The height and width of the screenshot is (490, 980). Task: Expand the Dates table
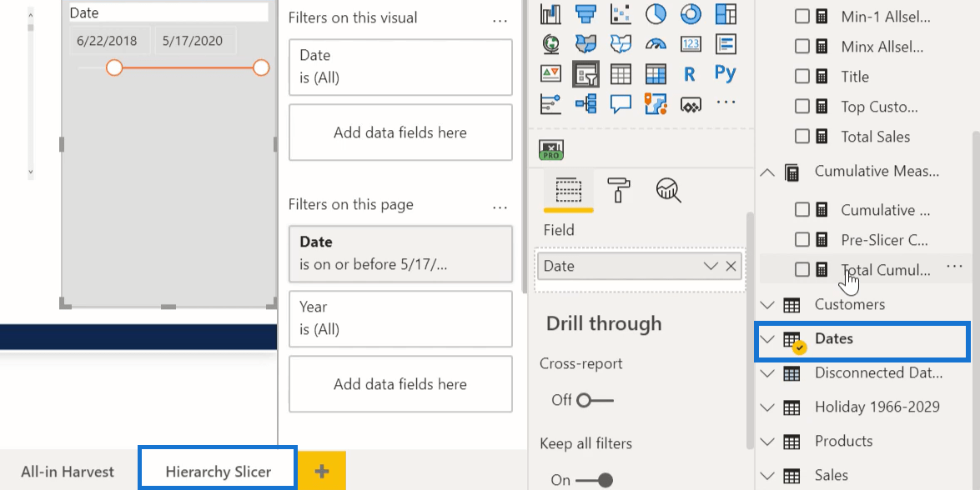(766, 339)
